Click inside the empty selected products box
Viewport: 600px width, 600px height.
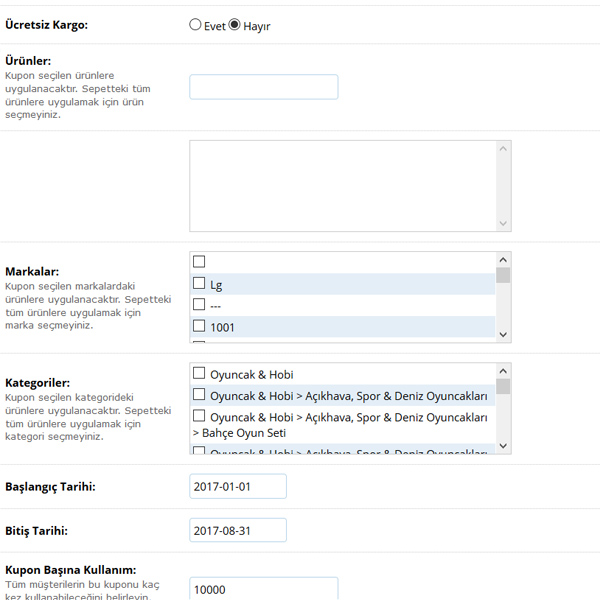click(342, 185)
